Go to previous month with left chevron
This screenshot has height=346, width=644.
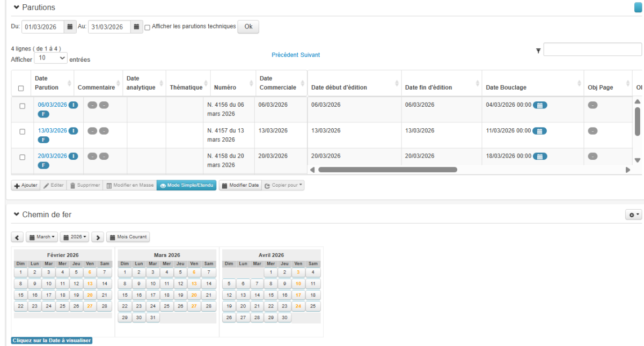click(17, 237)
